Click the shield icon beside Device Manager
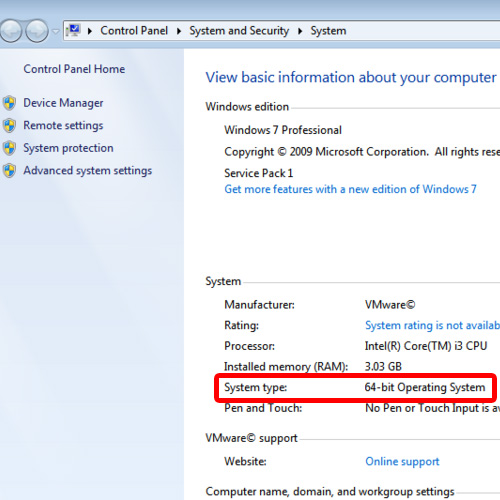The height and width of the screenshot is (500, 500). (x=10, y=103)
